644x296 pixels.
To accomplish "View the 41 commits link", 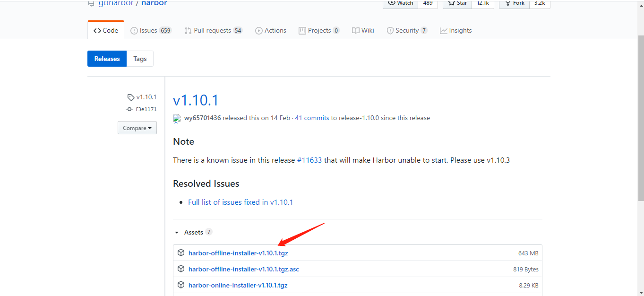I will (x=312, y=118).
